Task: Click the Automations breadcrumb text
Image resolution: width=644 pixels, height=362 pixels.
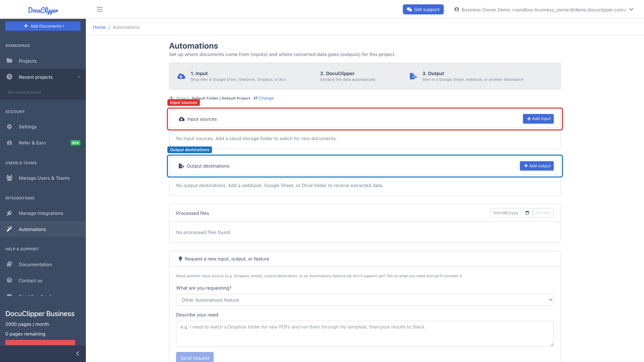Action: pos(126,27)
